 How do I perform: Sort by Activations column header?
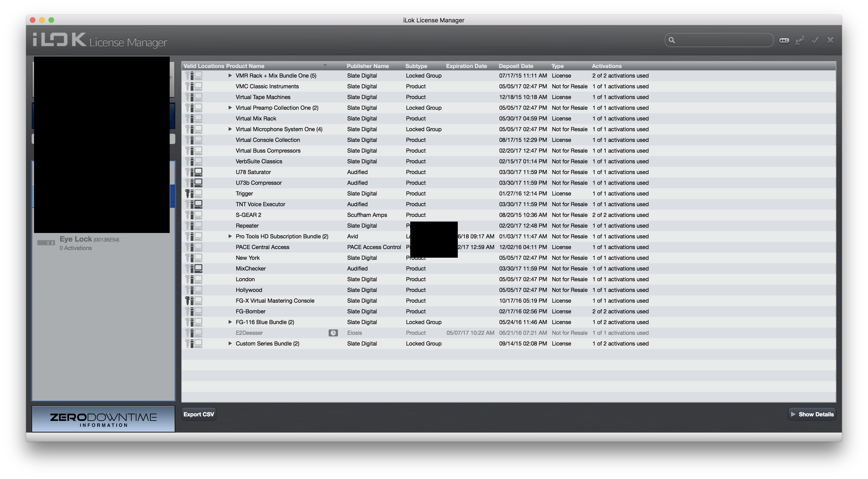point(606,66)
